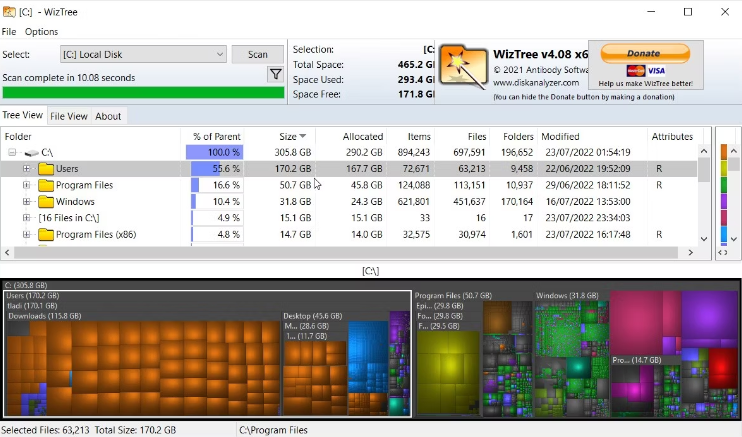Click the horizontal scrollbar right arrow

point(690,253)
